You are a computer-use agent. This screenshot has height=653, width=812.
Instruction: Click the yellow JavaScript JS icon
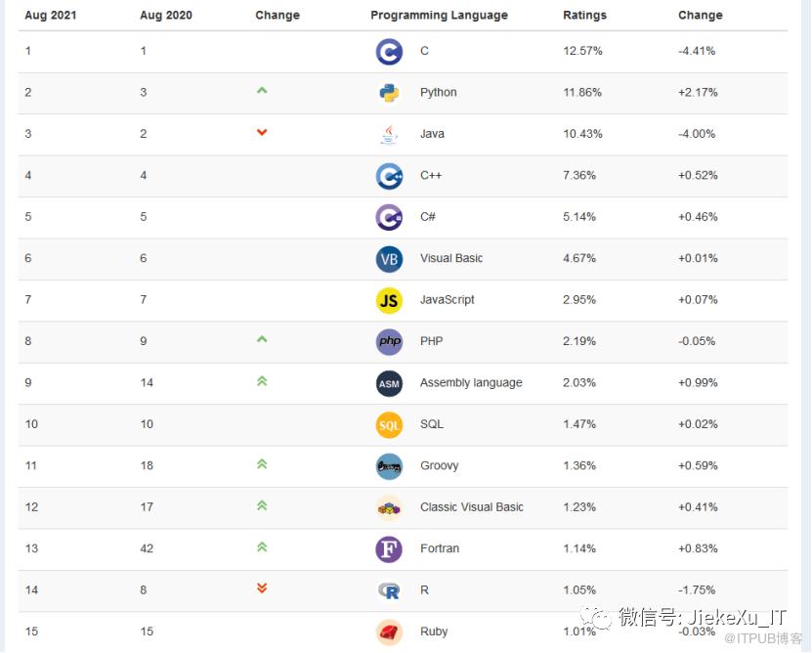389,300
